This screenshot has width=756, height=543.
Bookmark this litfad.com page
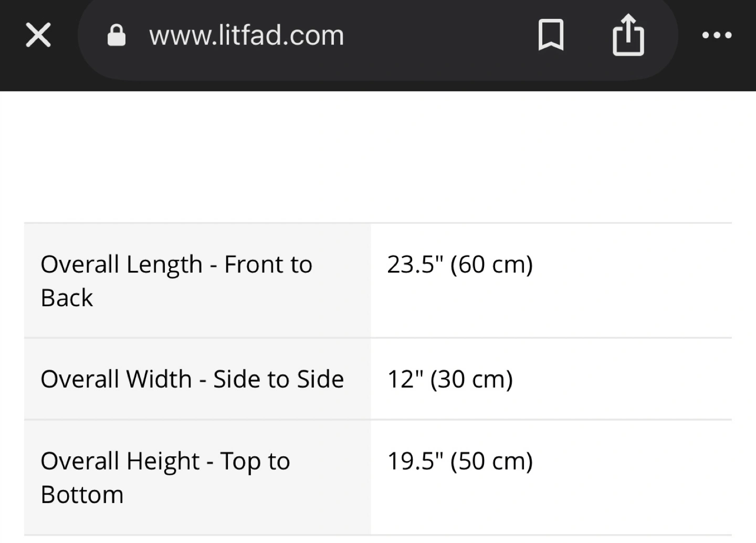click(x=551, y=35)
